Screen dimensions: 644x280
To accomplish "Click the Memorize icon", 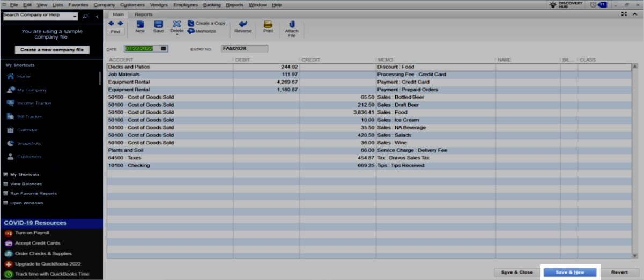I will [x=191, y=31].
